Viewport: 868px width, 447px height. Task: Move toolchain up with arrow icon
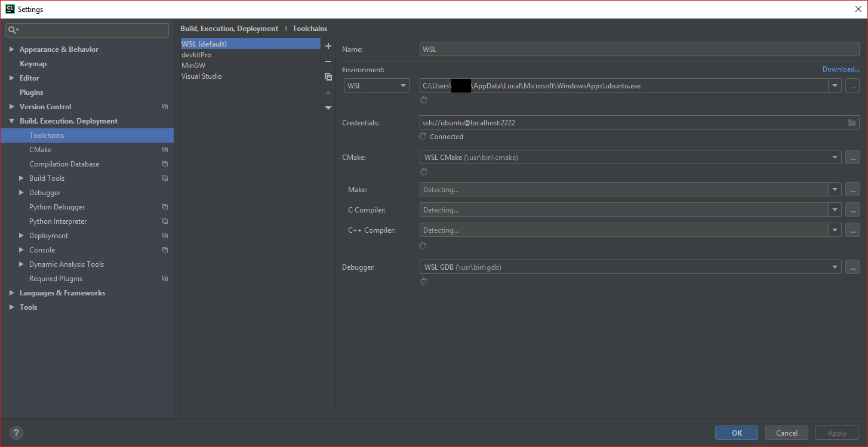pyautogui.click(x=328, y=93)
